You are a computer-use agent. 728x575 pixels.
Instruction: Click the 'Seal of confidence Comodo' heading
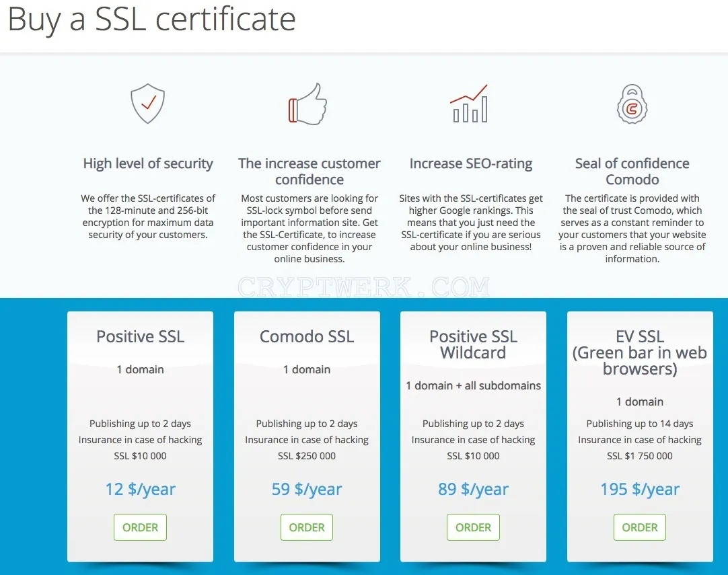(x=632, y=171)
